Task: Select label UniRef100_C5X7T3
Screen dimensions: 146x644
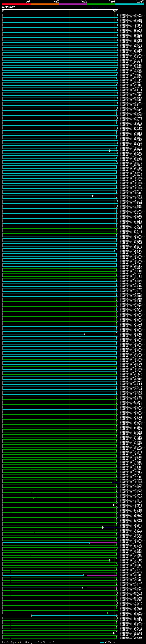Action: pyautogui.click(x=131, y=42)
